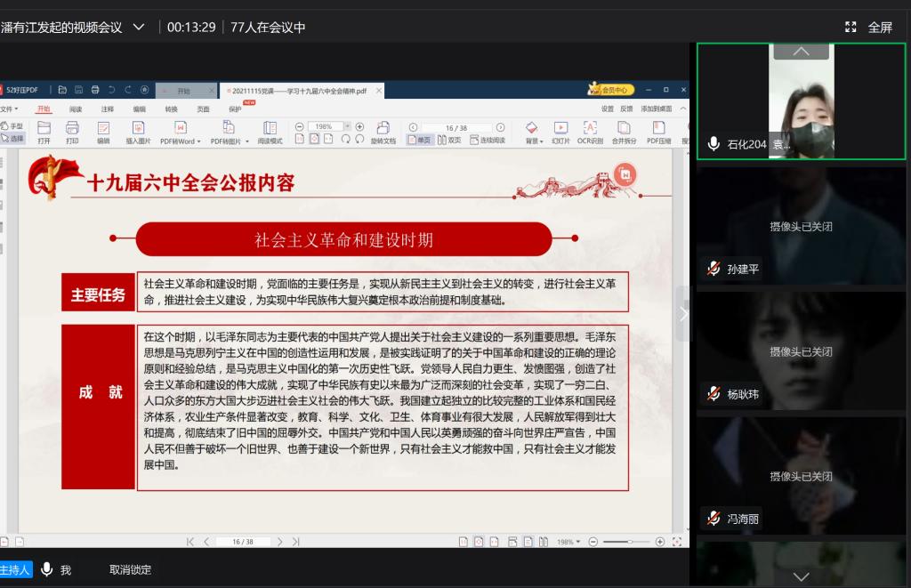Switch to the 转换 convert tab
The height and width of the screenshot is (588, 911).
click(171, 109)
